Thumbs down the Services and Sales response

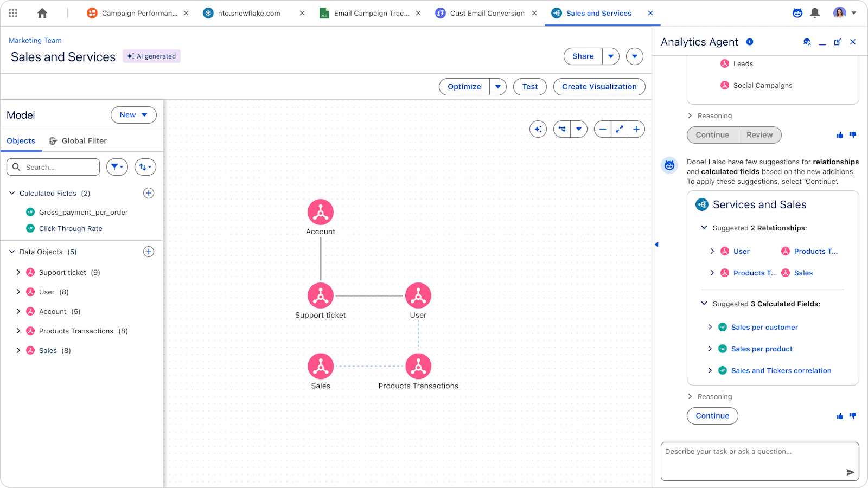tap(853, 416)
